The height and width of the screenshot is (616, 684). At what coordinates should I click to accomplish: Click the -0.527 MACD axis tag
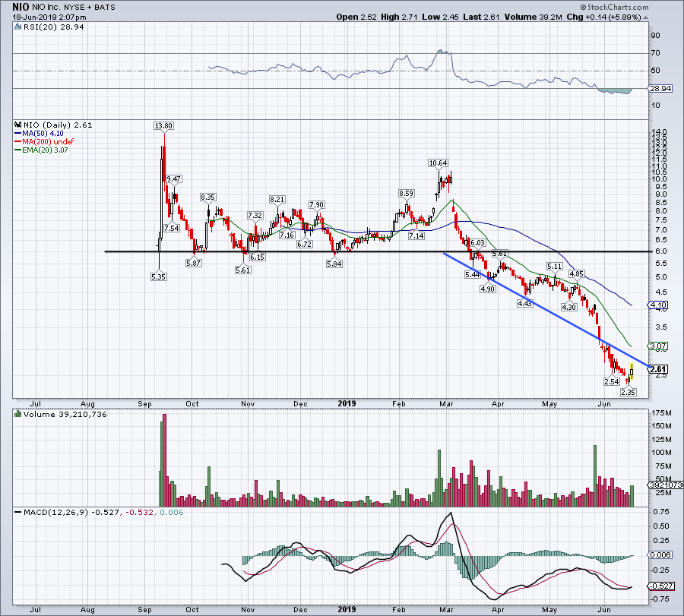(661, 586)
